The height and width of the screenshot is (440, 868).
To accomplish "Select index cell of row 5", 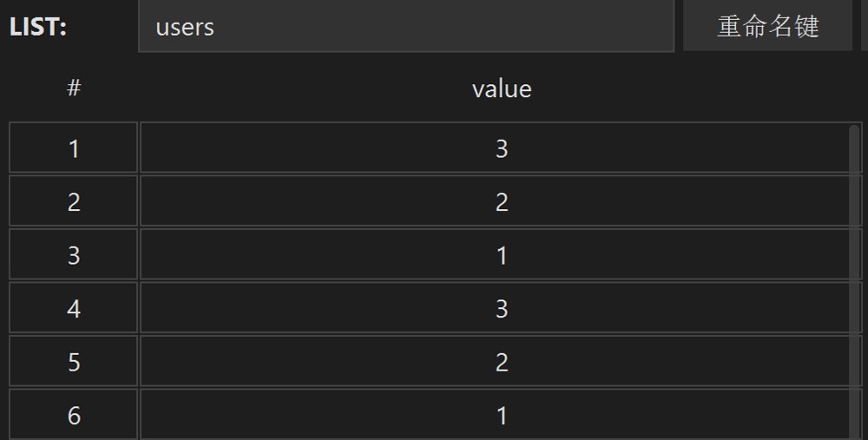I will [x=74, y=361].
